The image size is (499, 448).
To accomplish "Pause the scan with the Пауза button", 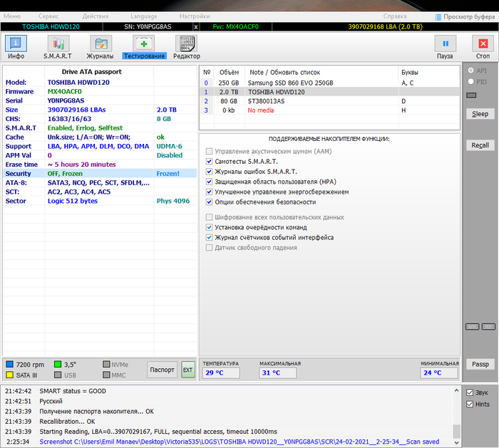I will (445, 47).
